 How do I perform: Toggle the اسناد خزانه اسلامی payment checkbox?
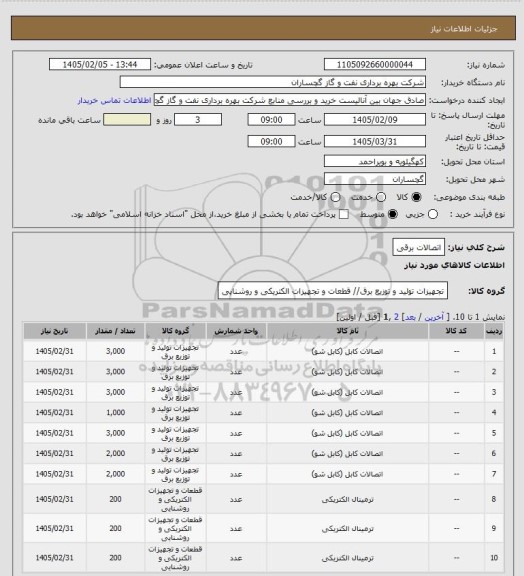coord(344,214)
